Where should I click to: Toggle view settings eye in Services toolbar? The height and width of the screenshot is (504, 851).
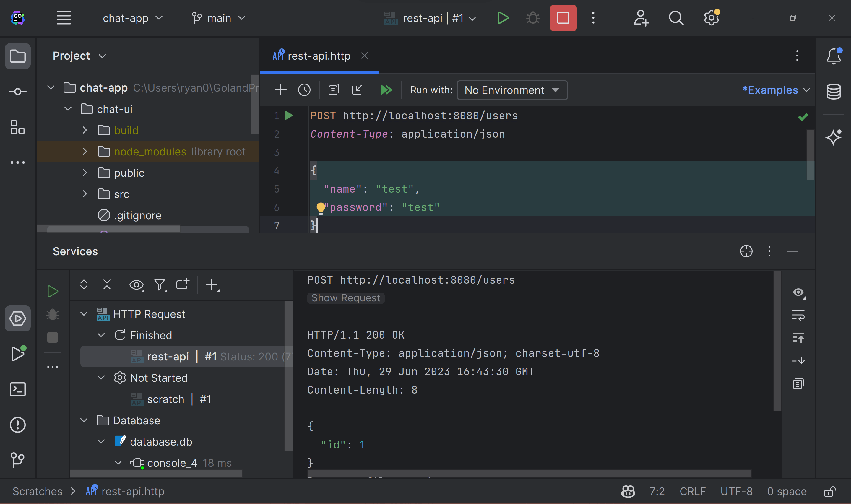tap(137, 285)
